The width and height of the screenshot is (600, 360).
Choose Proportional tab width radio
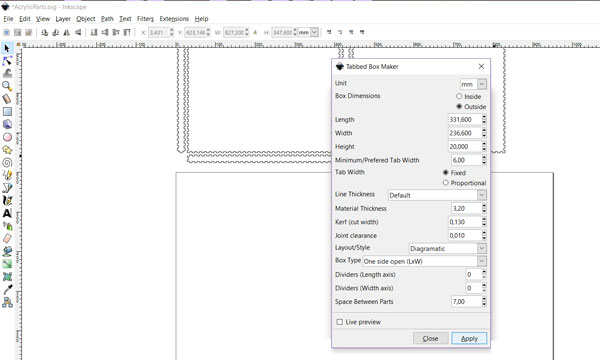445,183
